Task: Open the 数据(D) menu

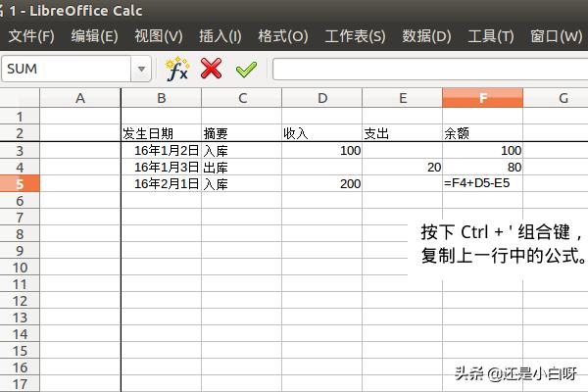Action: click(x=426, y=36)
